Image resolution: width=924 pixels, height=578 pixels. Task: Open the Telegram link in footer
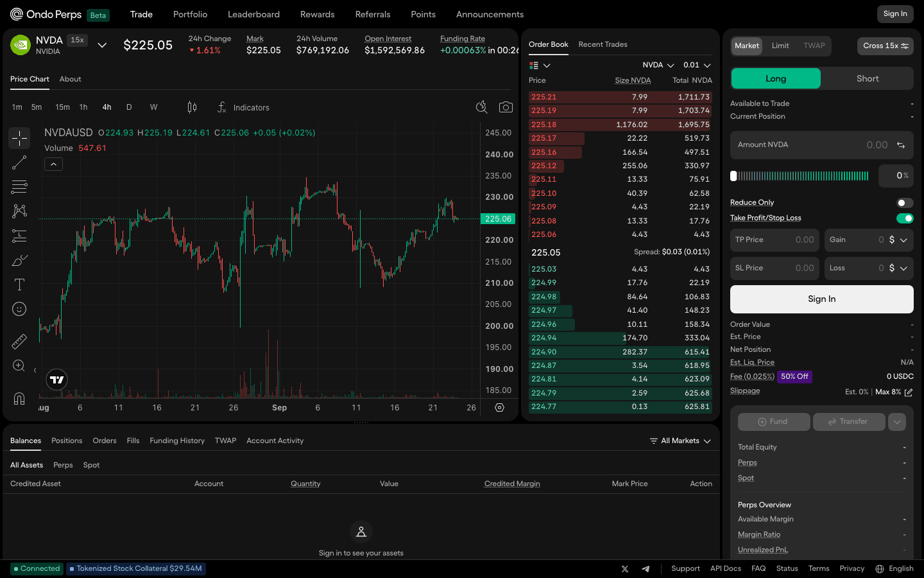click(646, 569)
